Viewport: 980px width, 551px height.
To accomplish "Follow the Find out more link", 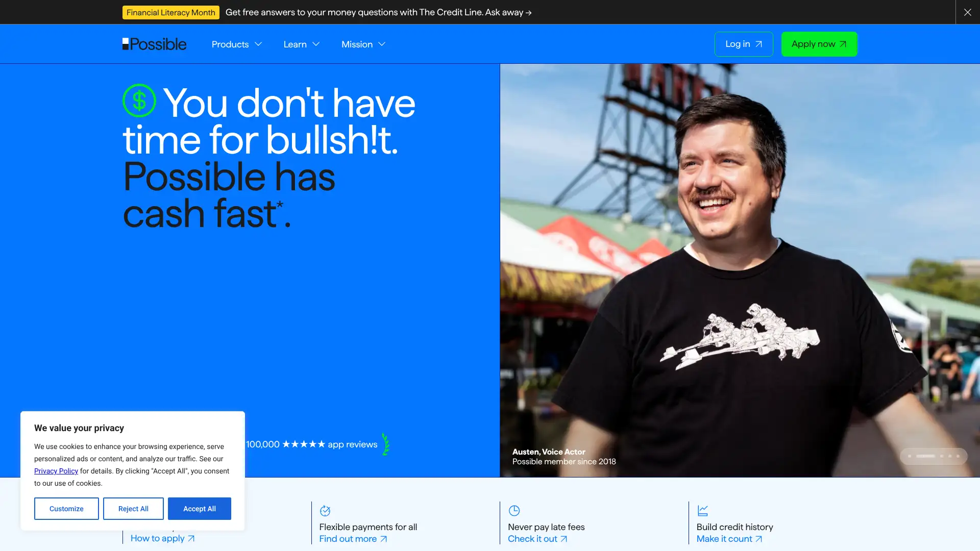I will (353, 539).
